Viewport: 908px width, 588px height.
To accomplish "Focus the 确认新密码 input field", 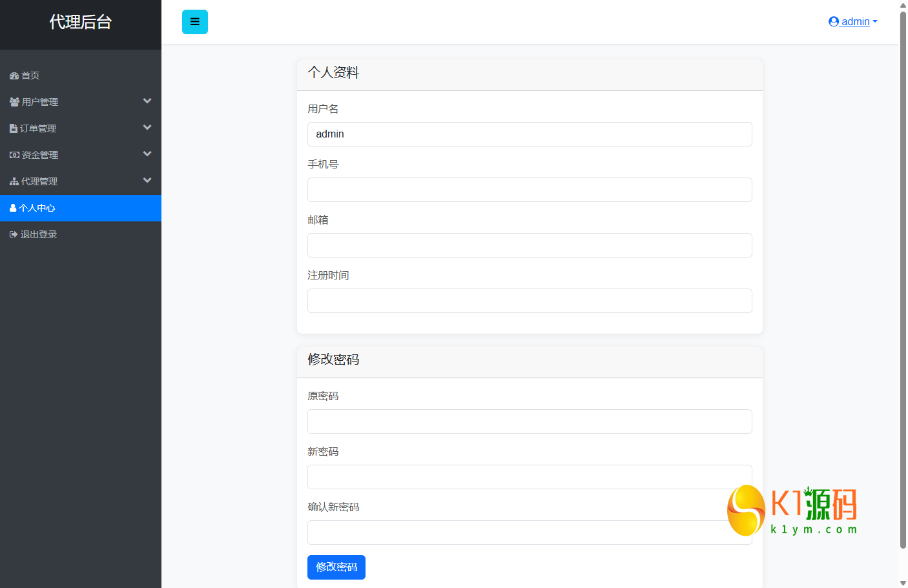I will [x=530, y=532].
